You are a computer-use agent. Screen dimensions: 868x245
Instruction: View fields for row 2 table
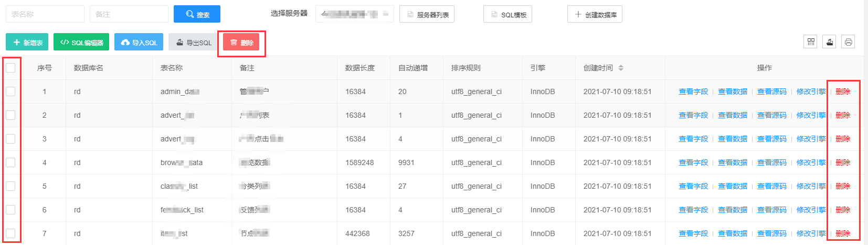point(693,115)
